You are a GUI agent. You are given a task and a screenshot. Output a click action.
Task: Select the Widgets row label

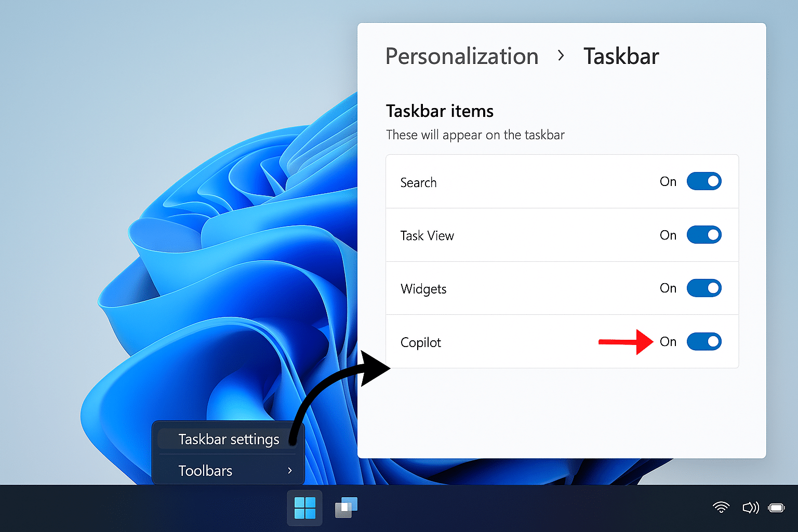tap(423, 289)
